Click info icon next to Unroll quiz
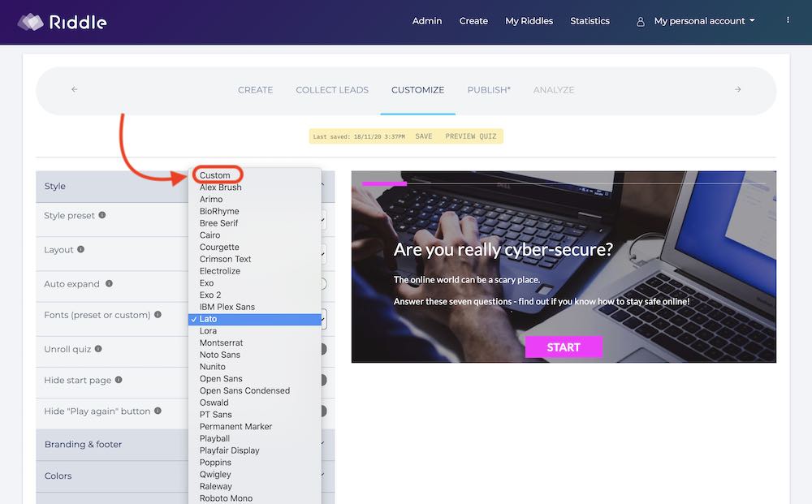The width and height of the screenshot is (812, 504). coord(98,348)
